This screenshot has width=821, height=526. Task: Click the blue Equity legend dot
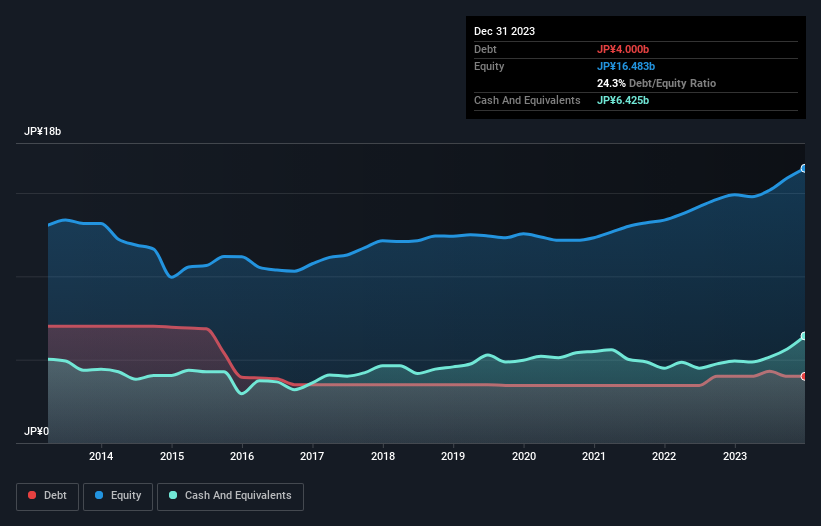pyautogui.click(x=99, y=495)
